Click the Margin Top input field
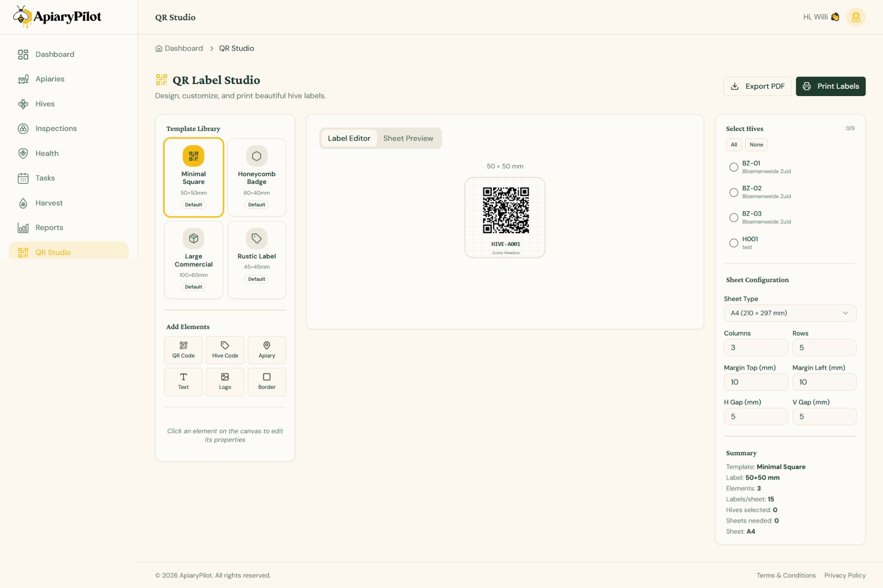Image resolution: width=883 pixels, height=588 pixels. point(756,382)
